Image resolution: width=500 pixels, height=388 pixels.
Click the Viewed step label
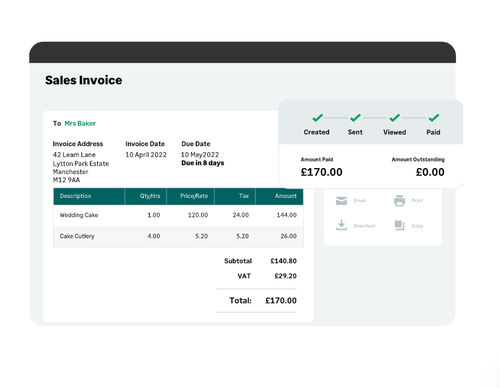395,132
